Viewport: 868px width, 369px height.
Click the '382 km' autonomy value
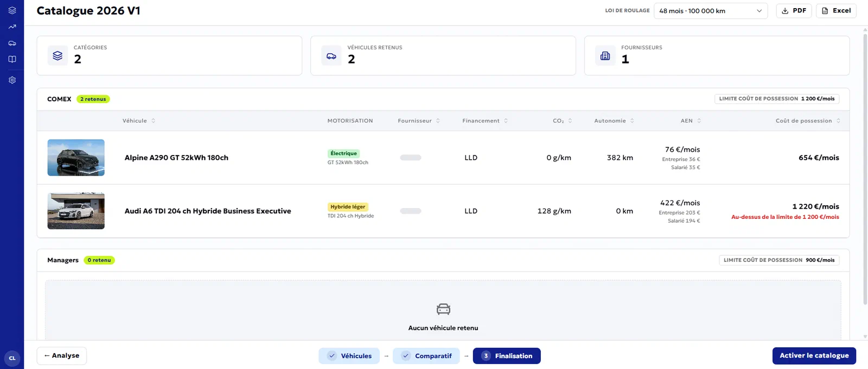click(x=620, y=158)
